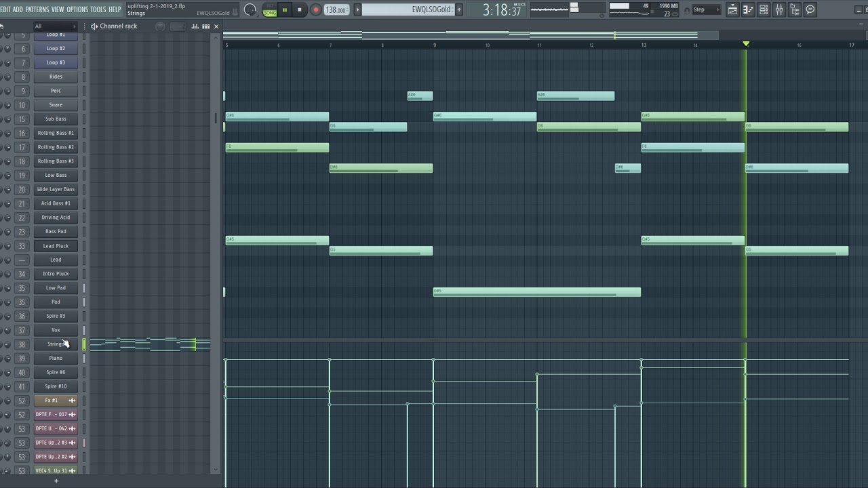Click the audio waveform icon on Fx #1 channel

point(72,401)
